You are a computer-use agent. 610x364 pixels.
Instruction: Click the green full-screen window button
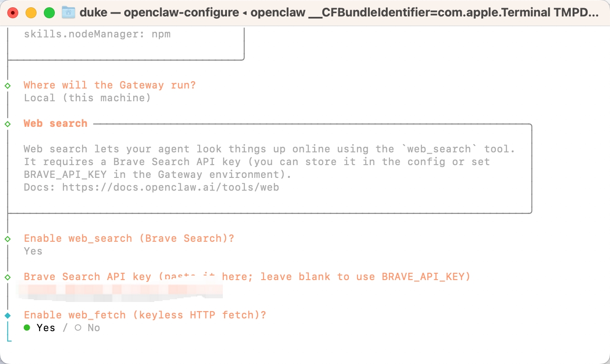[49, 13]
